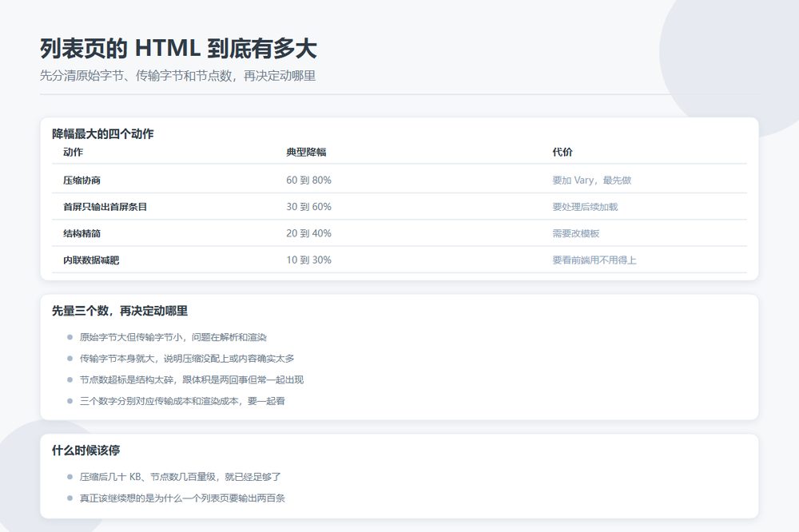Select the title '列表页的 HTML 到底有多大'
Viewport: 799px width, 532px height.
coord(178,49)
